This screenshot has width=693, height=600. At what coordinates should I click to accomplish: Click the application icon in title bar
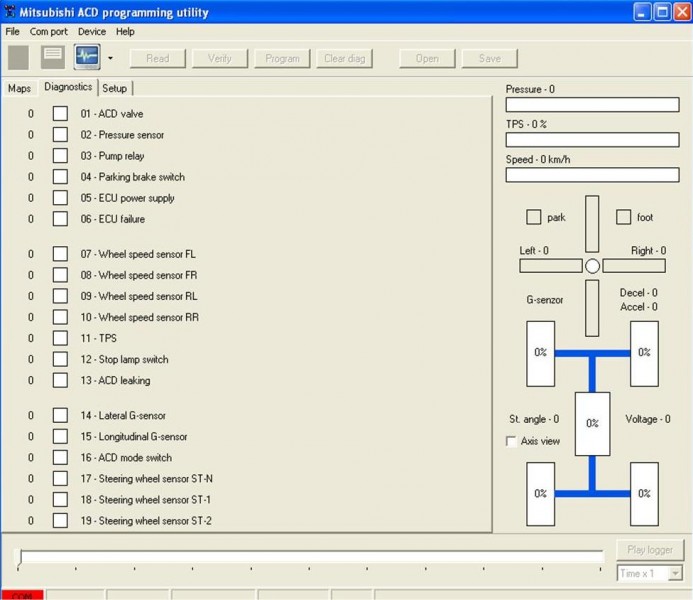(9, 11)
